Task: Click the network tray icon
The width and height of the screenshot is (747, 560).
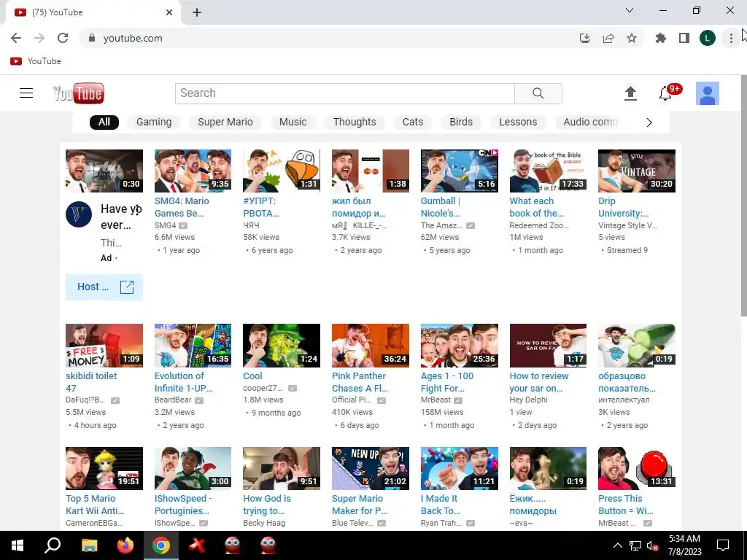Action: [x=635, y=545]
